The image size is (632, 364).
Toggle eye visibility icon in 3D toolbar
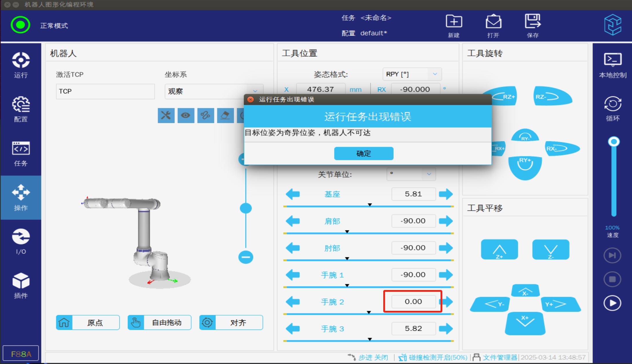click(x=186, y=116)
